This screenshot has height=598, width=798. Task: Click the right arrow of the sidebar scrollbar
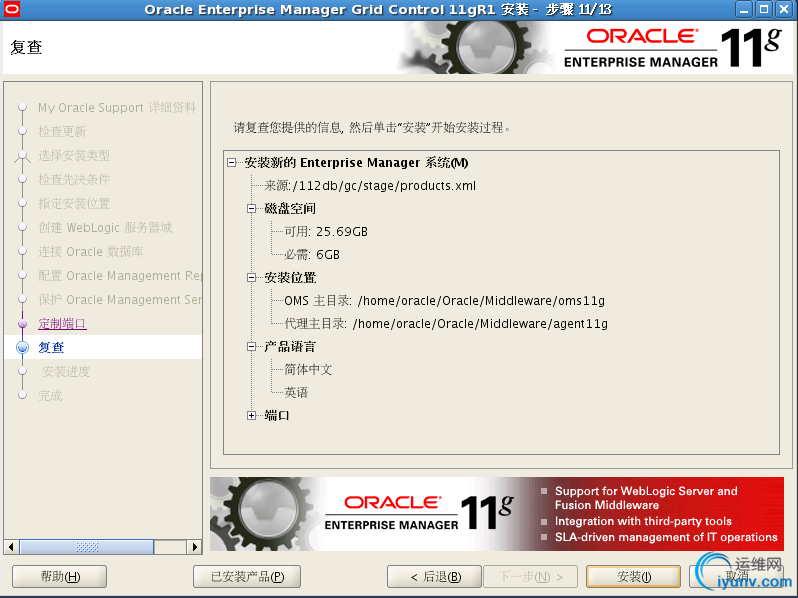pos(194,547)
